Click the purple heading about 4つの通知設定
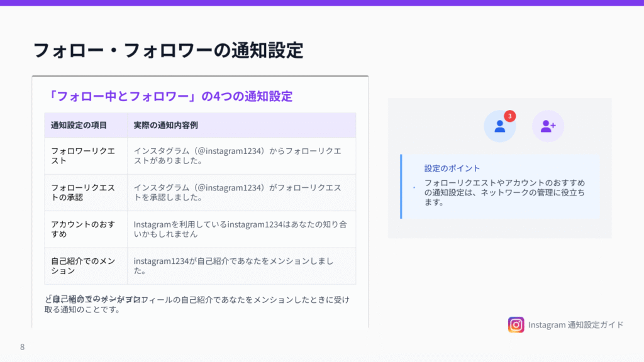Image resolution: width=644 pixels, height=362 pixels. coord(170,96)
